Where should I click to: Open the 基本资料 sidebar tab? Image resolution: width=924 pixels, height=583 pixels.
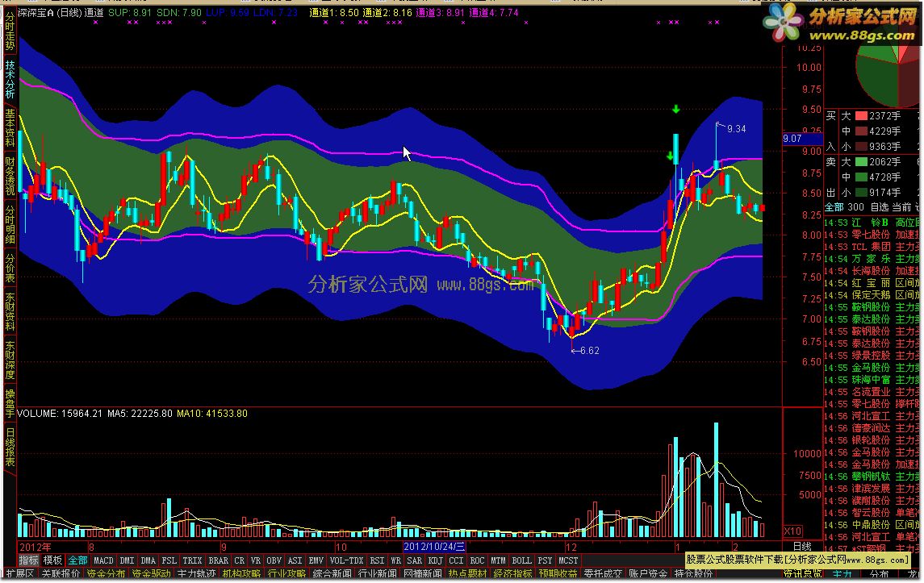(10, 127)
